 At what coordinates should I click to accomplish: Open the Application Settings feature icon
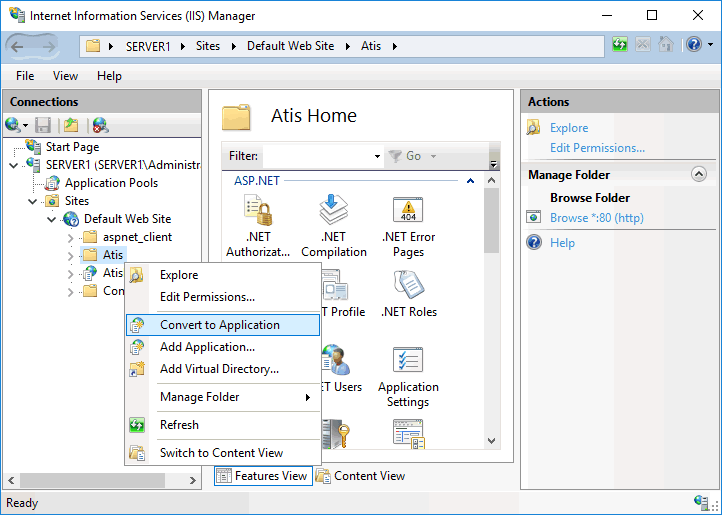coord(408,359)
